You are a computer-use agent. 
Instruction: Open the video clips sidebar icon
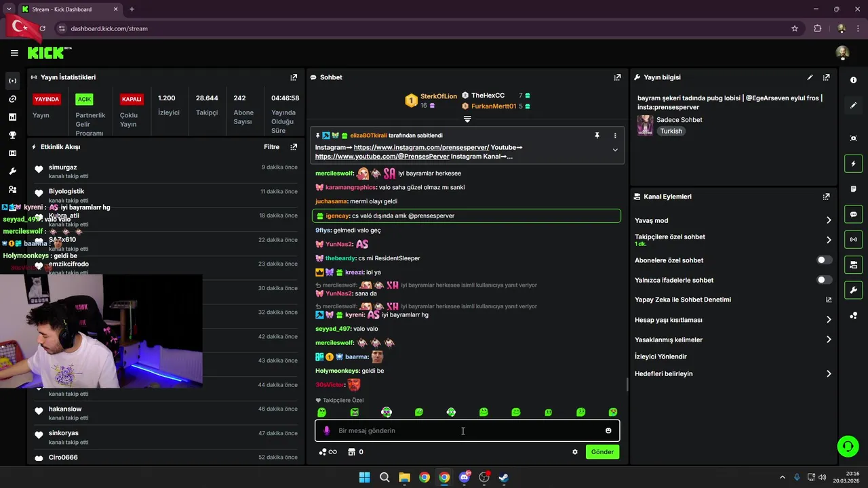tap(12, 153)
